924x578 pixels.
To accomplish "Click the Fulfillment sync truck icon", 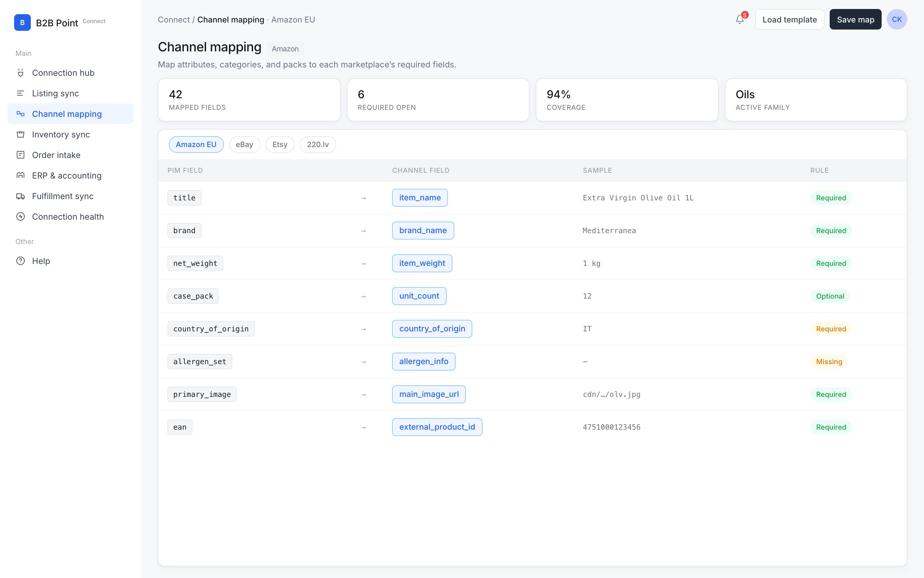I will tap(21, 196).
